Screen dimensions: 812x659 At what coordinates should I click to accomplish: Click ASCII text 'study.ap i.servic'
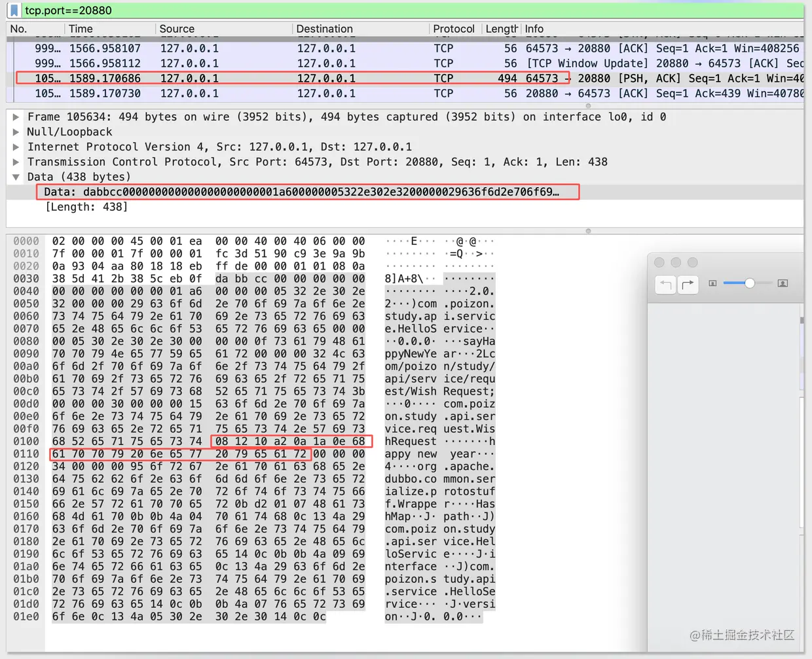pyautogui.click(x=439, y=316)
